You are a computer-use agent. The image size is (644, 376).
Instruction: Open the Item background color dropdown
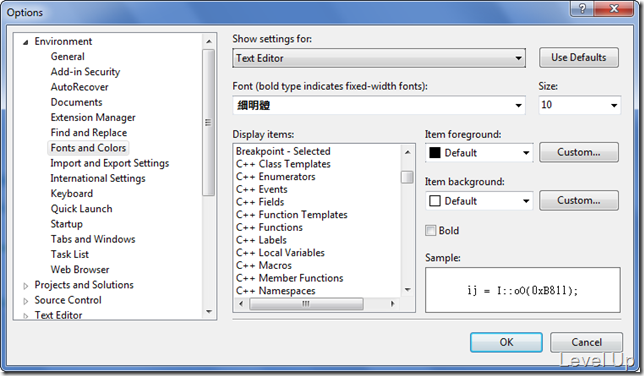coord(526,201)
